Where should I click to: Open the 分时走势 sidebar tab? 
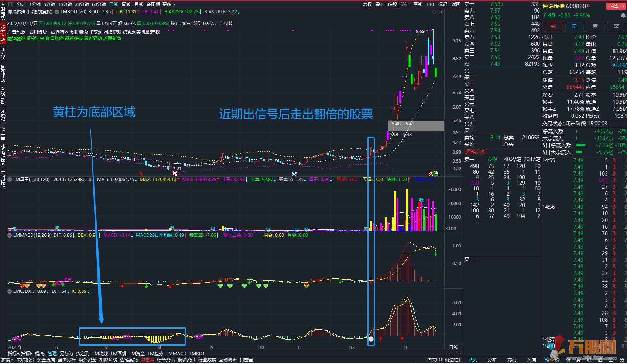[3, 11]
